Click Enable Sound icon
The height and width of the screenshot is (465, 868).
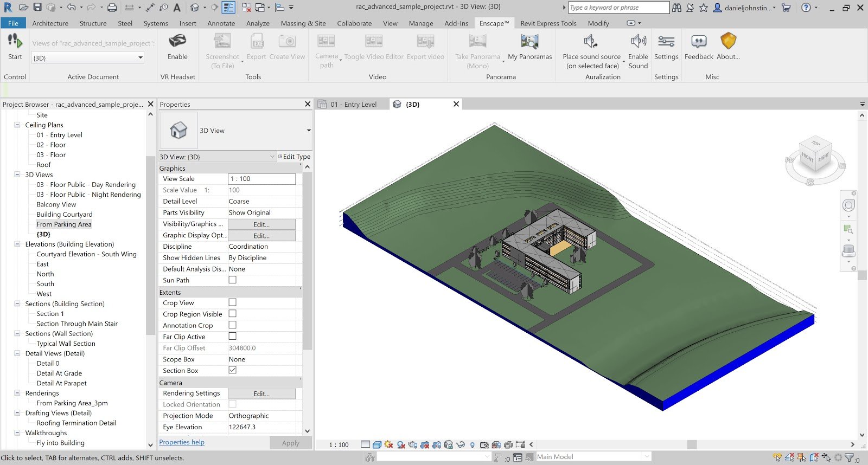[x=638, y=42]
